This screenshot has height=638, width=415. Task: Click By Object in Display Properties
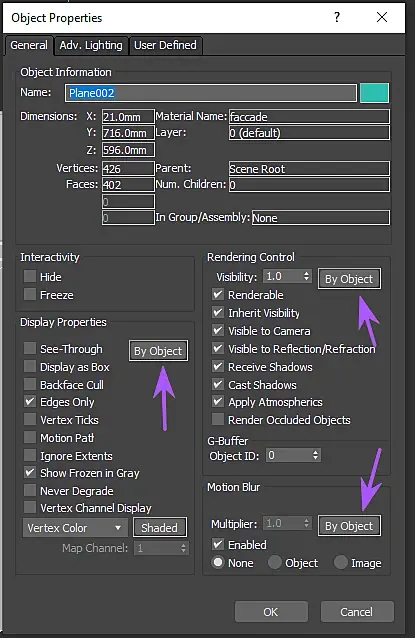(x=158, y=351)
